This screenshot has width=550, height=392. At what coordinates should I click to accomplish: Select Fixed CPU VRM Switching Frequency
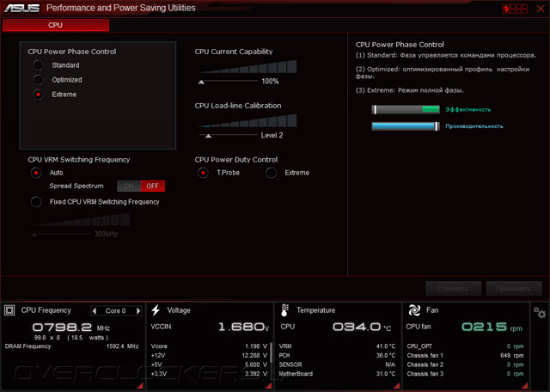(x=36, y=202)
